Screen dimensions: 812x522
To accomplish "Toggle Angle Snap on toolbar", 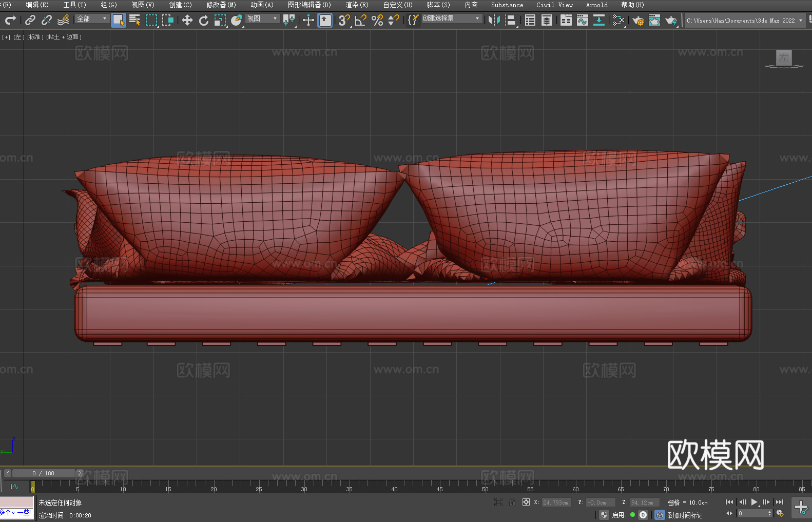I will [360, 20].
